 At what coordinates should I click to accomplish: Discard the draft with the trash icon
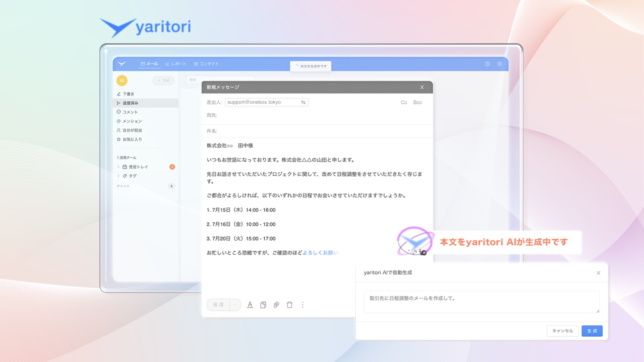coord(289,305)
